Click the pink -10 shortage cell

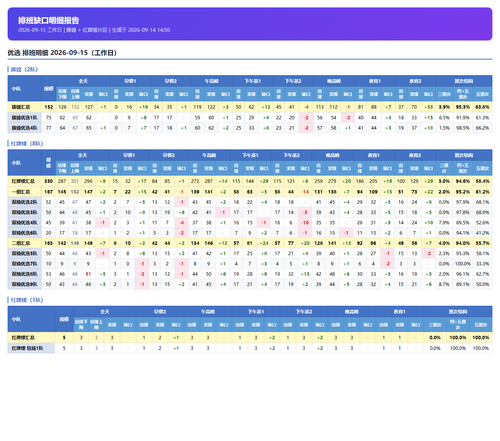click(305, 223)
